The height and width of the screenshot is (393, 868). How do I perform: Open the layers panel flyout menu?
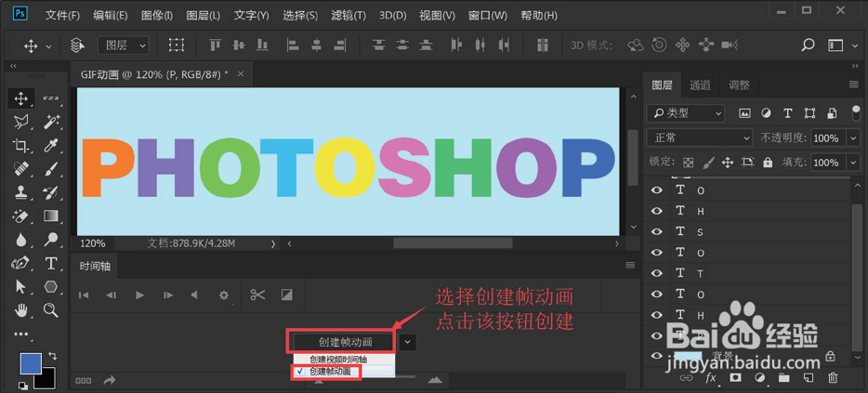pos(854,85)
